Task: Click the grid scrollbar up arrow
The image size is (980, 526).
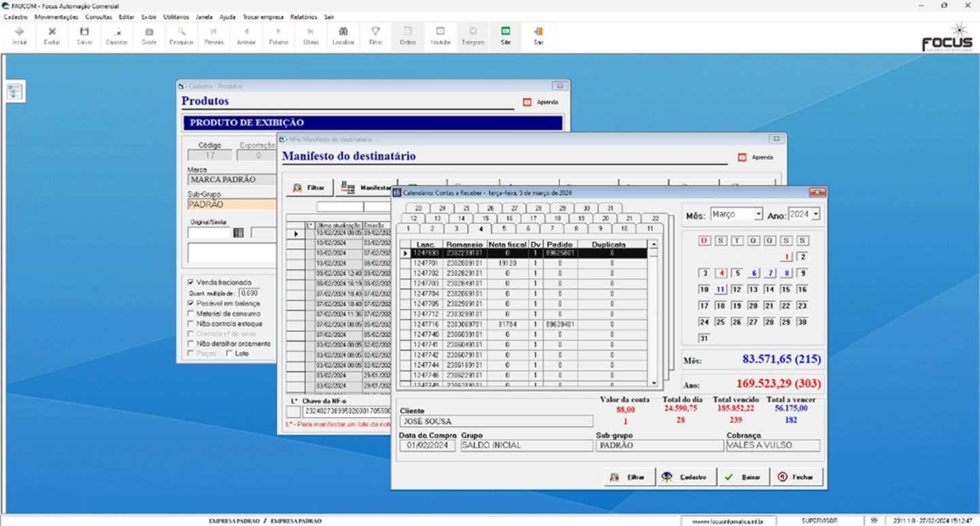Action: tap(654, 244)
